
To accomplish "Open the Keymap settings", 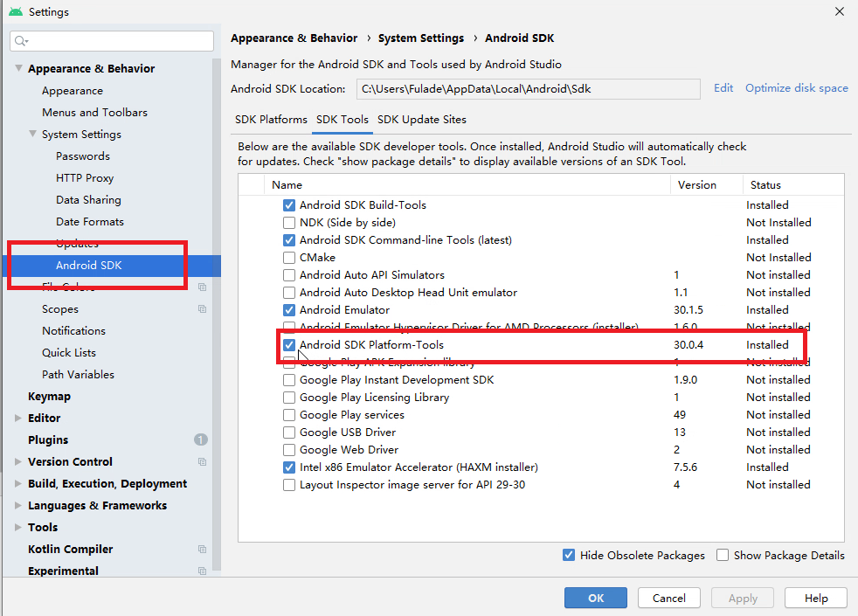I will (x=49, y=396).
